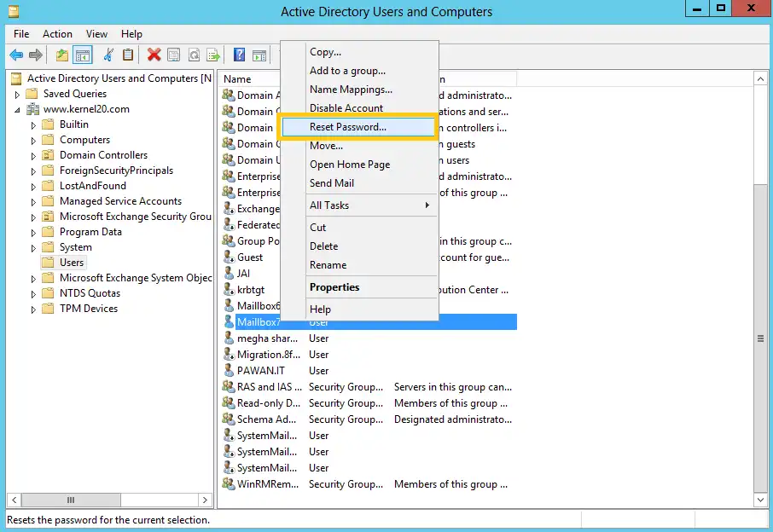Expand the Managed Service Accounts node

tap(33, 201)
